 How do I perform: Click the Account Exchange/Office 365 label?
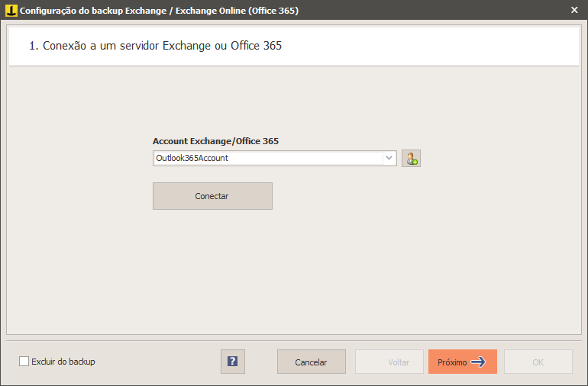coord(215,141)
